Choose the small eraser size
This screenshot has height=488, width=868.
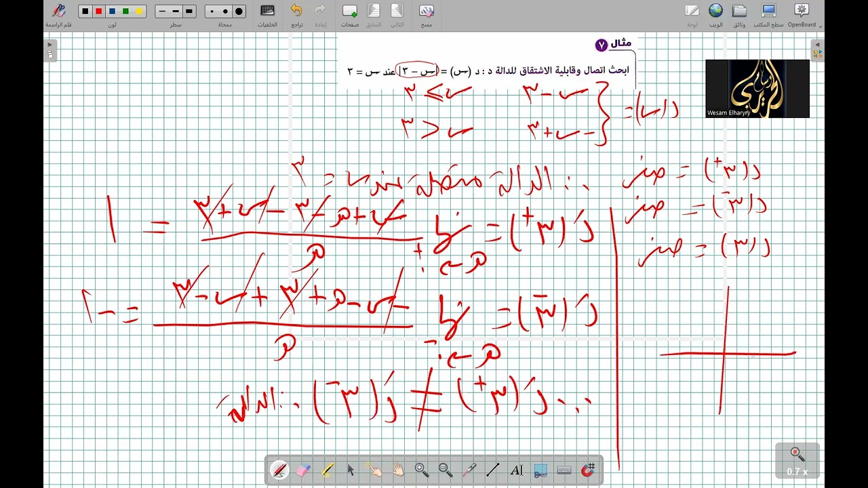pos(212,12)
